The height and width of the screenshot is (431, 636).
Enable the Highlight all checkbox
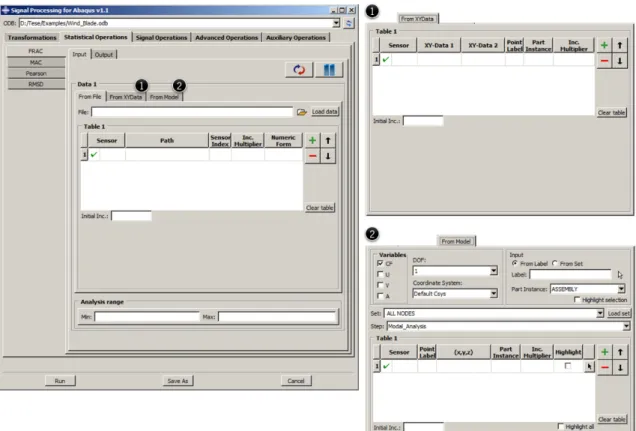561,426
